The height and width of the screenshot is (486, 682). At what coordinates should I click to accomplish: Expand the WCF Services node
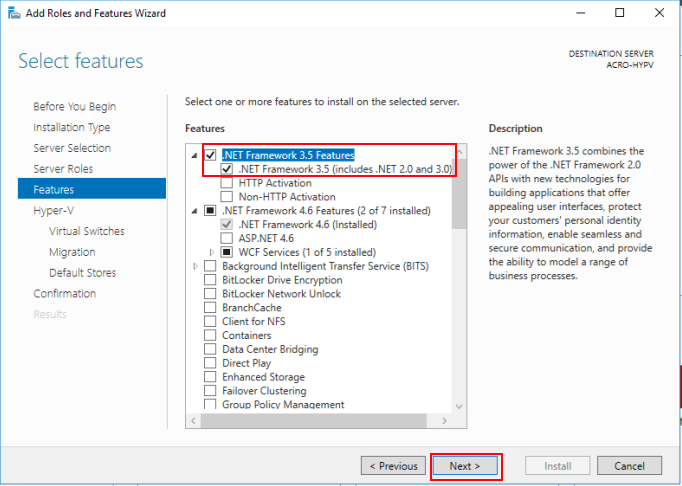click(212, 252)
